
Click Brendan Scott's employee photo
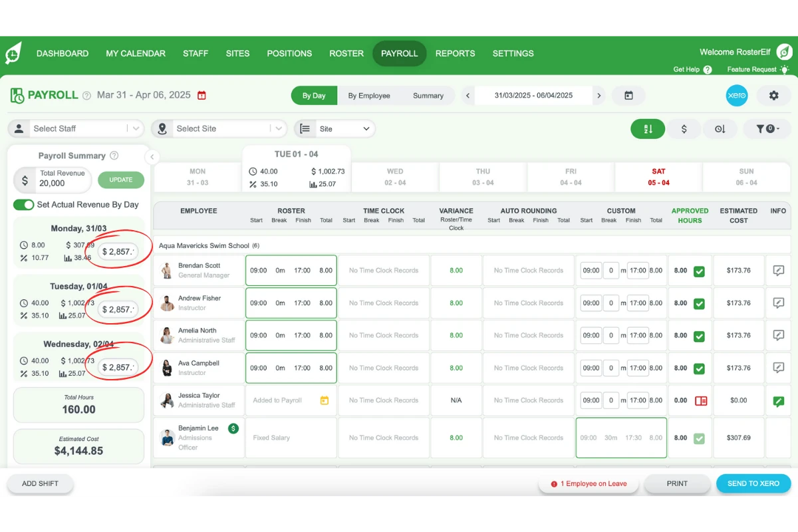click(167, 271)
